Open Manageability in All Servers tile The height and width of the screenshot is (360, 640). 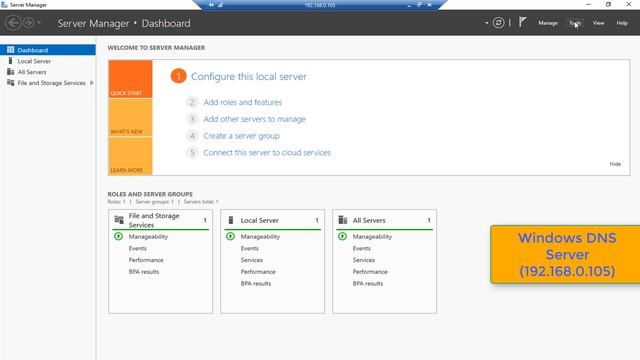(372, 236)
